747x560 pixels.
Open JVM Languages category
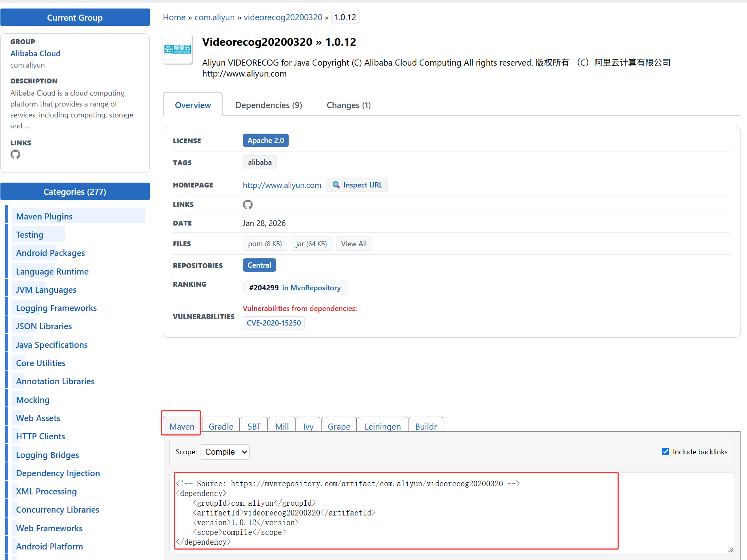tap(46, 290)
